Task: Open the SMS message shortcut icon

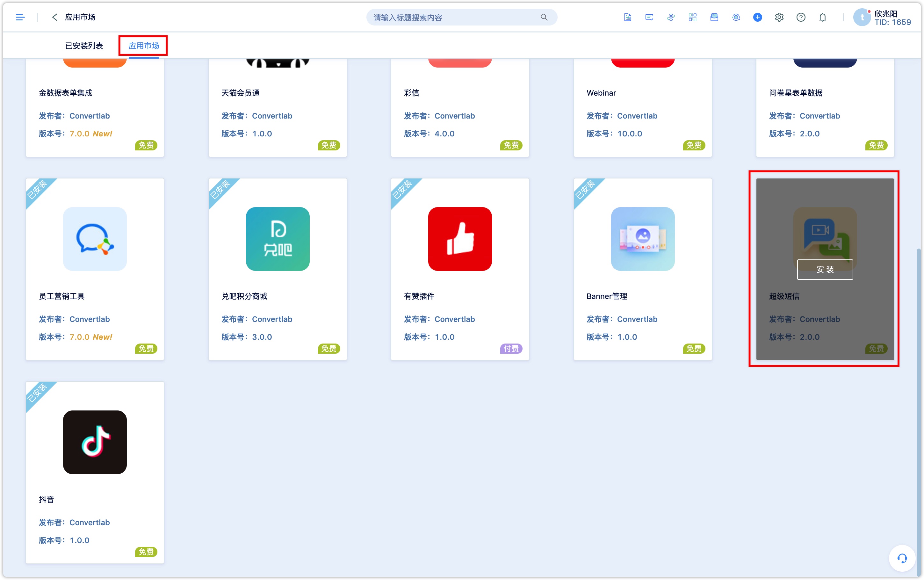Action: [649, 17]
